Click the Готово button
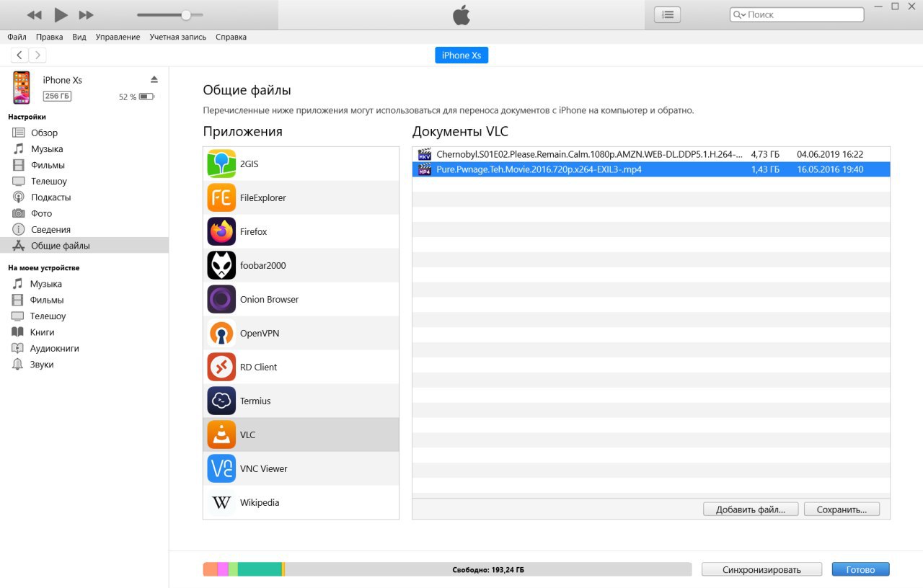The width and height of the screenshot is (923, 588). (x=860, y=569)
